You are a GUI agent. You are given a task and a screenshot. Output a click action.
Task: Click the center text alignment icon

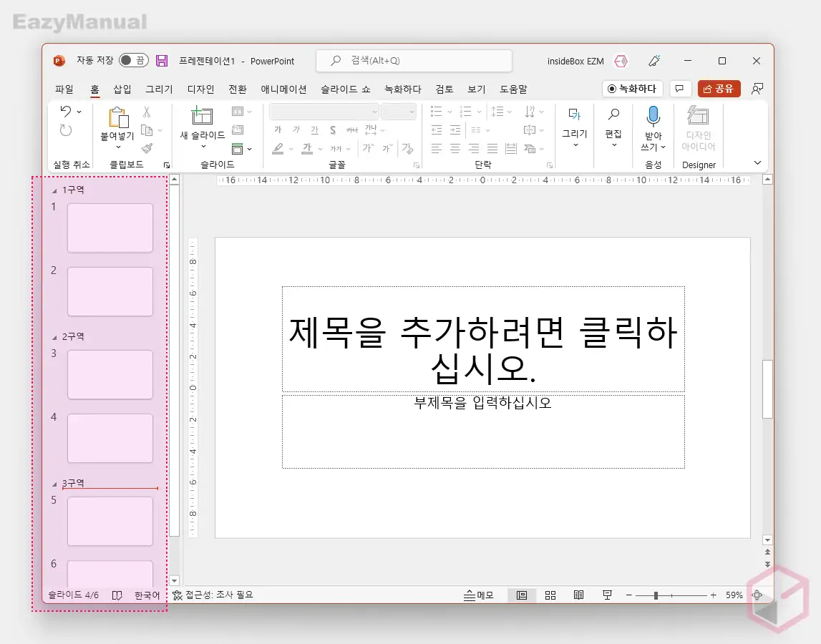coord(455,149)
